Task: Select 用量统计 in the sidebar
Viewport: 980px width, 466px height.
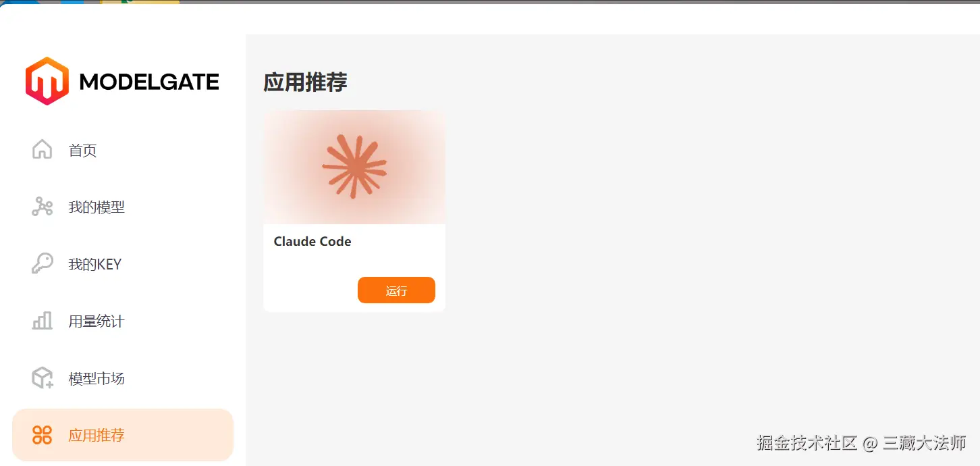Action: (x=97, y=321)
